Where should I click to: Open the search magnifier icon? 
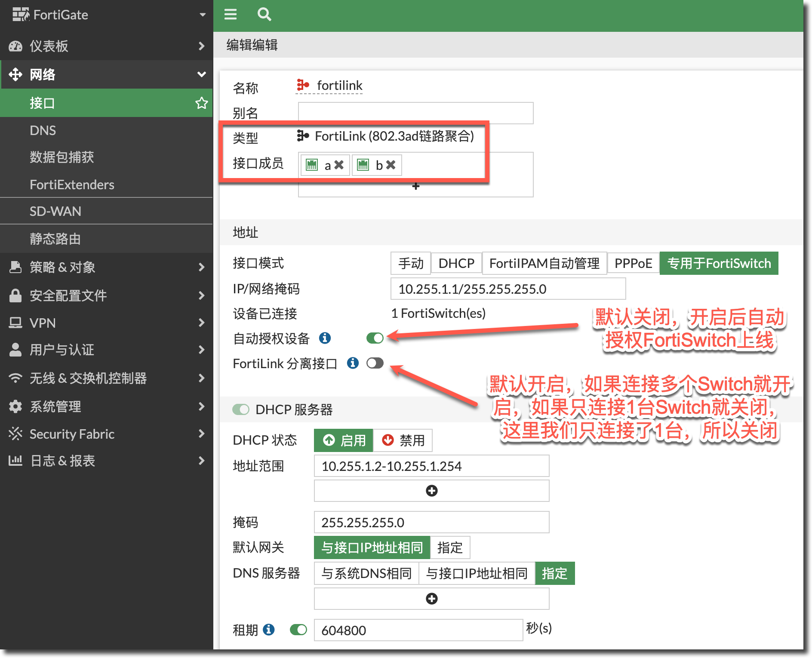coord(264,15)
